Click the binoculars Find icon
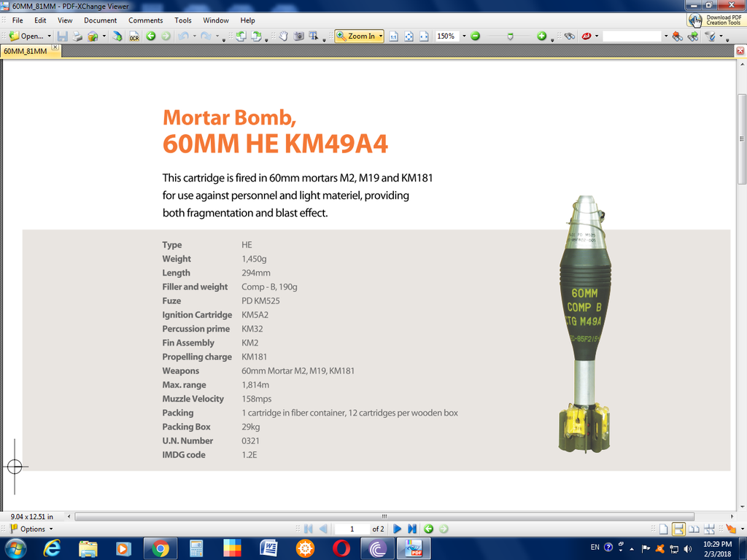The width and height of the screenshot is (747, 560). [x=569, y=36]
